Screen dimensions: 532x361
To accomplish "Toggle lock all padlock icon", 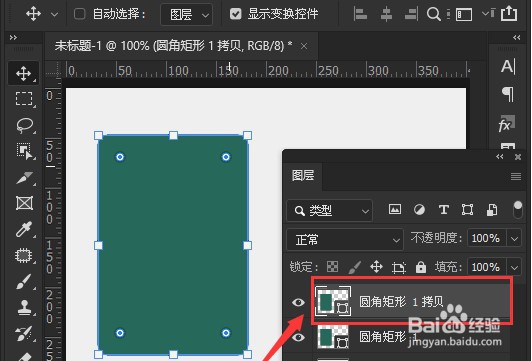I will [x=421, y=267].
